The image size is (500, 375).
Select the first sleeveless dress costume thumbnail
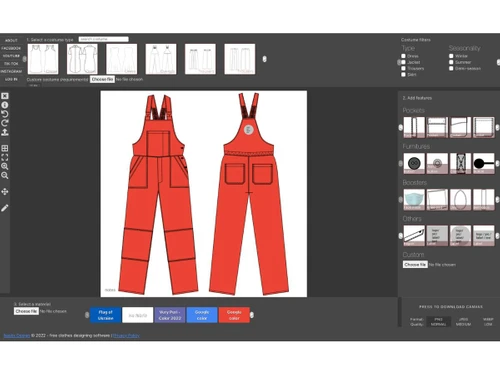click(43, 59)
